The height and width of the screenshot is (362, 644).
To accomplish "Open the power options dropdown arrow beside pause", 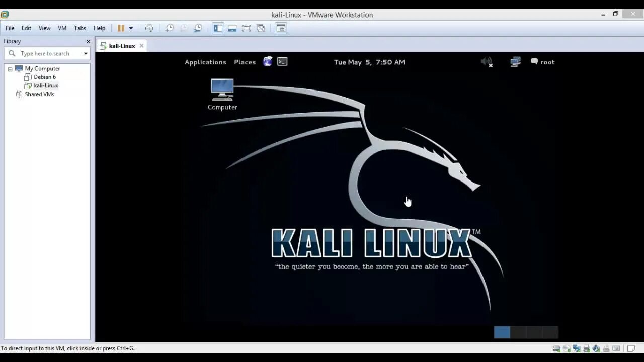I will tap(131, 28).
